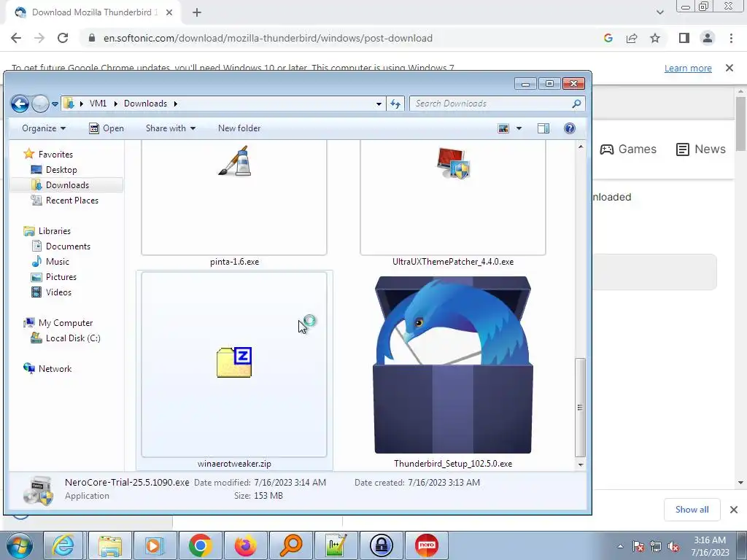Open the Games section on Softonic
This screenshot has height=560, width=747.
[x=628, y=149]
